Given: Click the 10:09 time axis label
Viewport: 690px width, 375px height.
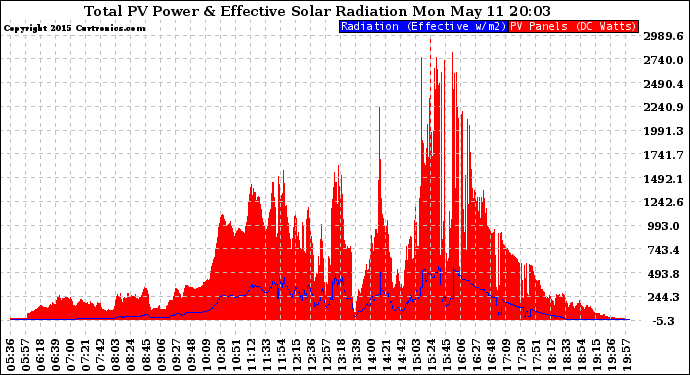Looking at the screenshot, I should point(206,354).
